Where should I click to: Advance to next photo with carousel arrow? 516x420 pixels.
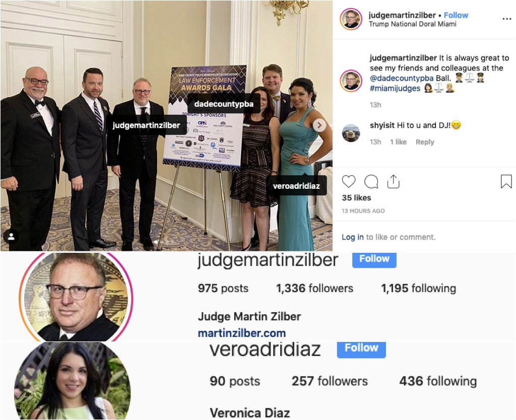click(319, 125)
